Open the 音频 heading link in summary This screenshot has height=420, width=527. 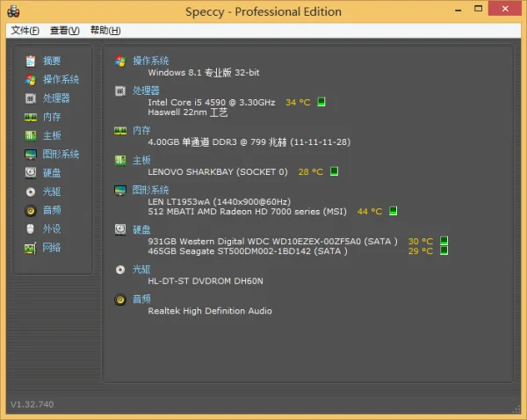[x=141, y=299]
